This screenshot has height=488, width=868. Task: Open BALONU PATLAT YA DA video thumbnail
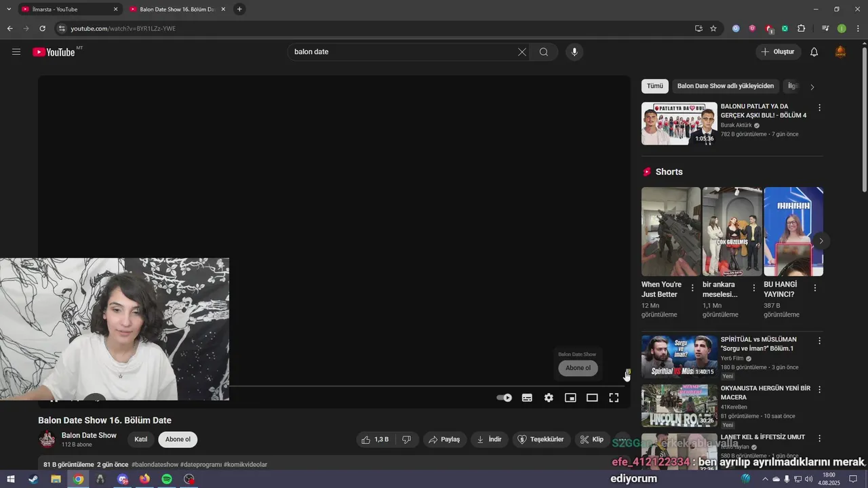679,123
